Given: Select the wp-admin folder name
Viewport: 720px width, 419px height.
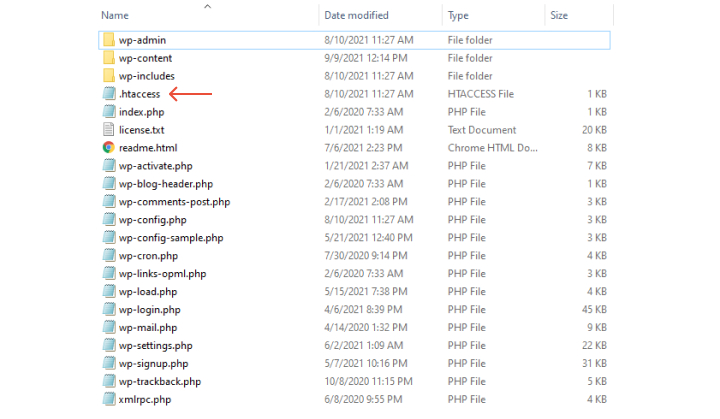Looking at the screenshot, I should click(142, 40).
